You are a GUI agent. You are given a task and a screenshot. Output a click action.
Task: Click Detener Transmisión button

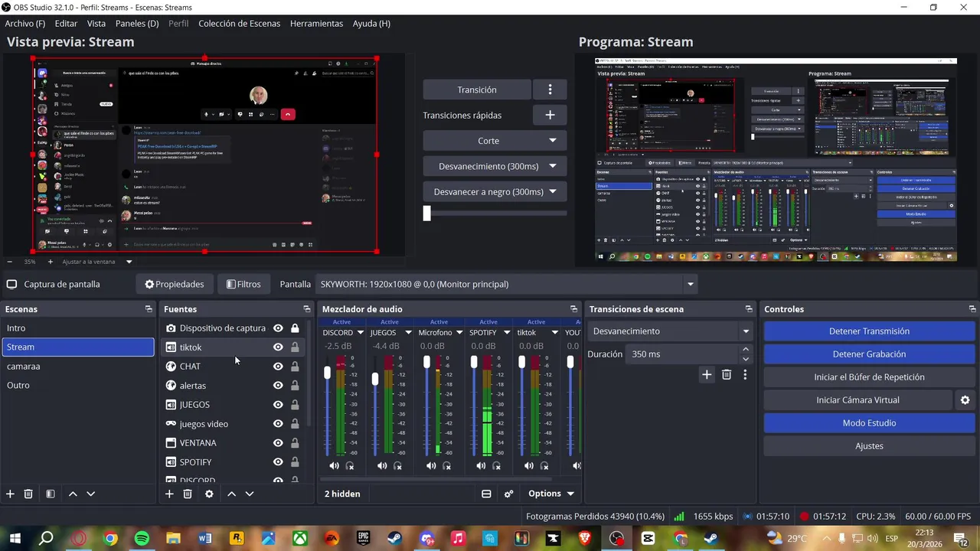[869, 331]
